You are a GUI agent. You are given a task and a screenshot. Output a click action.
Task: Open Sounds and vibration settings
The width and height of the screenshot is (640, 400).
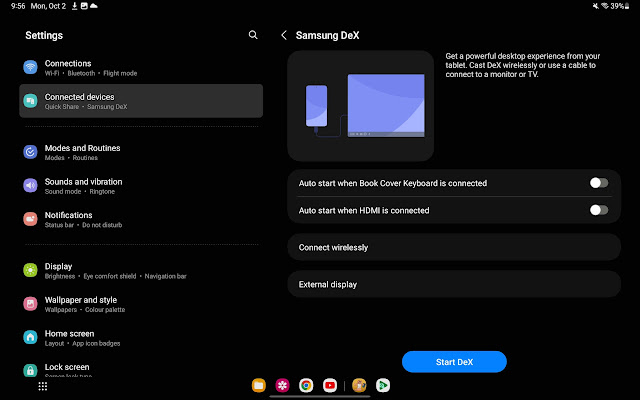[x=141, y=186]
